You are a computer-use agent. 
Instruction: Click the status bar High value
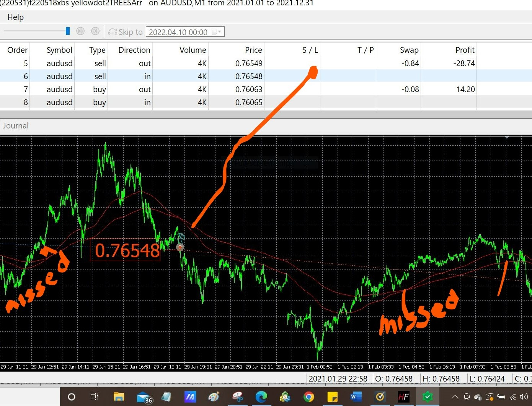[x=441, y=379]
